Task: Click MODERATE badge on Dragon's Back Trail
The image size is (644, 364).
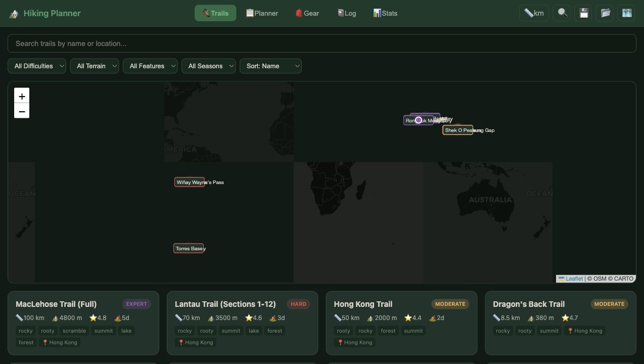Action: pyautogui.click(x=609, y=304)
